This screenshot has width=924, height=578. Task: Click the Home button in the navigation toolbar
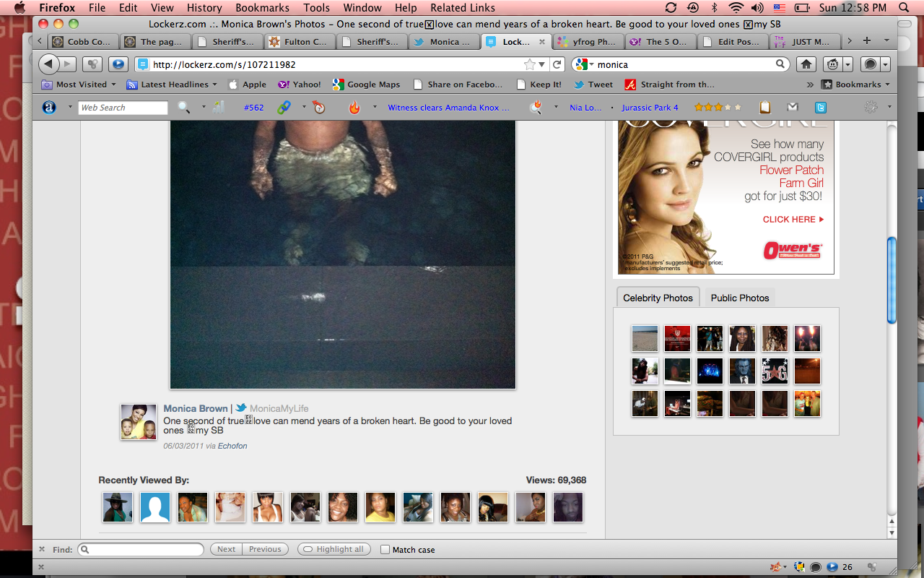pos(806,64)
